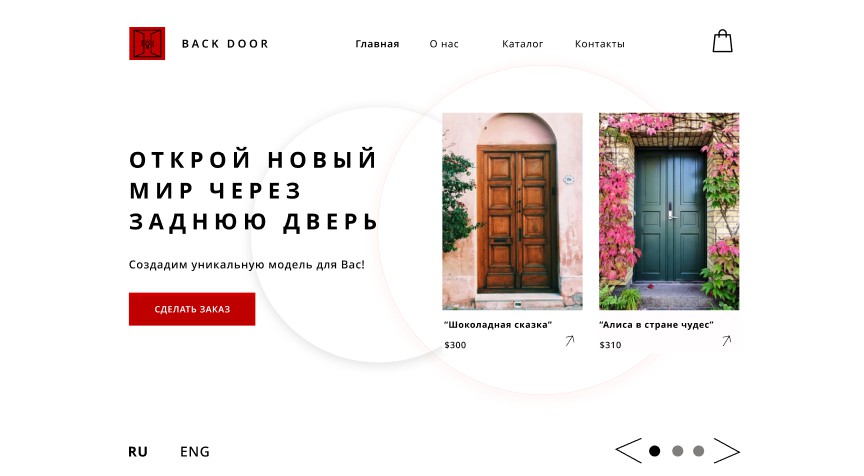Select the third gray slider dot
The width and height of the screenshot is (864, 476).
point(699,451)
